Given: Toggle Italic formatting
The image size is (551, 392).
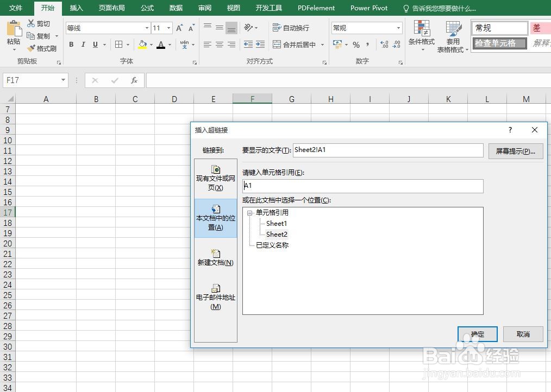Looking at the screenshot, I should pyautogui.click(x=83, y=45).
